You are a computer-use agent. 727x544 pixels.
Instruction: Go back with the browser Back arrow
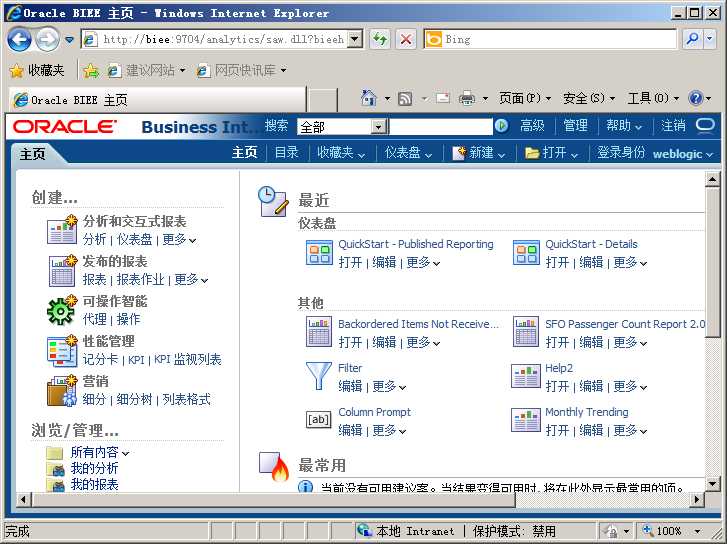point(19,39)
